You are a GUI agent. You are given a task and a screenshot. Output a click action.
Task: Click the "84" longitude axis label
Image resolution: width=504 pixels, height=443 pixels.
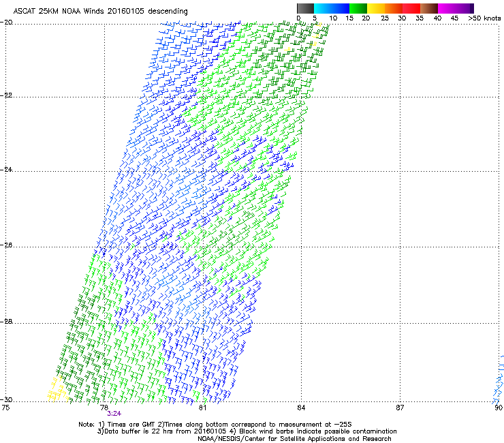point(301,408)
